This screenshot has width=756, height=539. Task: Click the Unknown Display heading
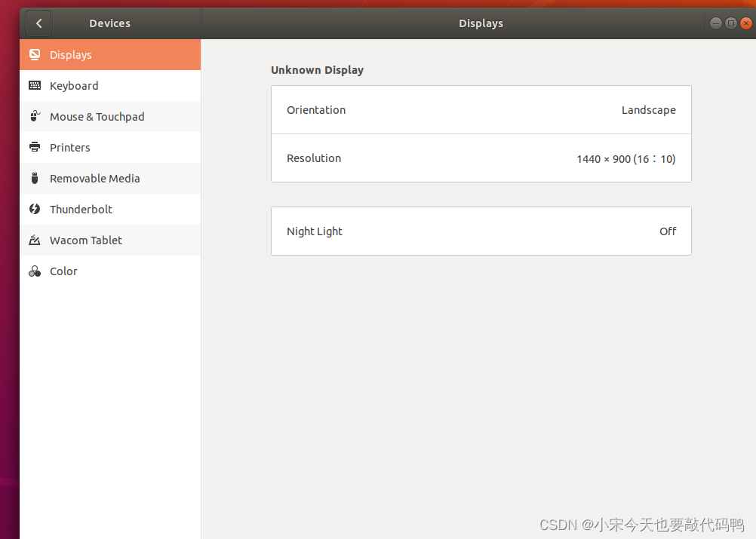tap(317, 69)
